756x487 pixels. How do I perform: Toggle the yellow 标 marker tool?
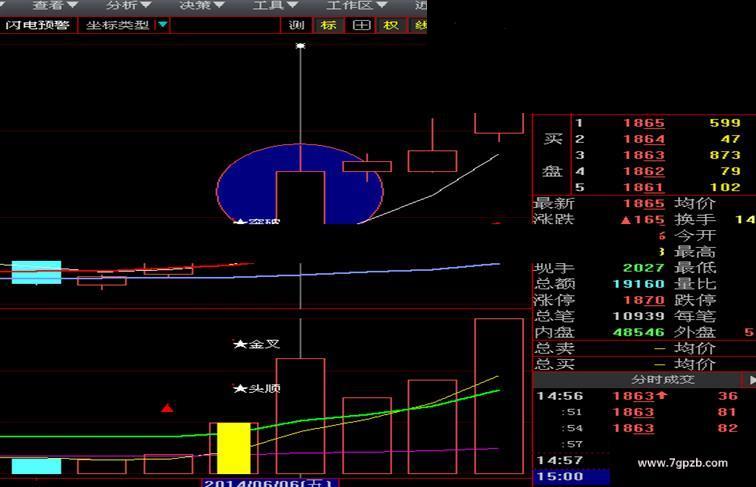(x=328, y=25)
